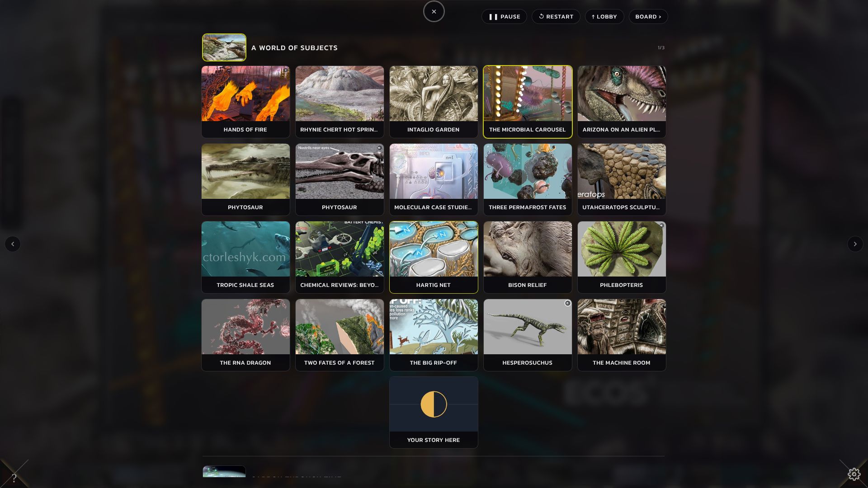The image size is (868, 488).
Task: Open the Board view
Action: pos(648,17)
